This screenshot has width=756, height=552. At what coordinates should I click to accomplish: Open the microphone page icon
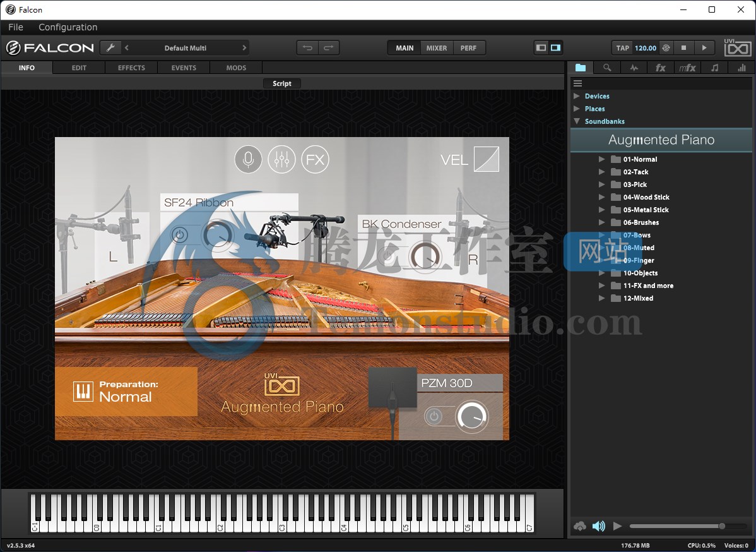(248, 159)
